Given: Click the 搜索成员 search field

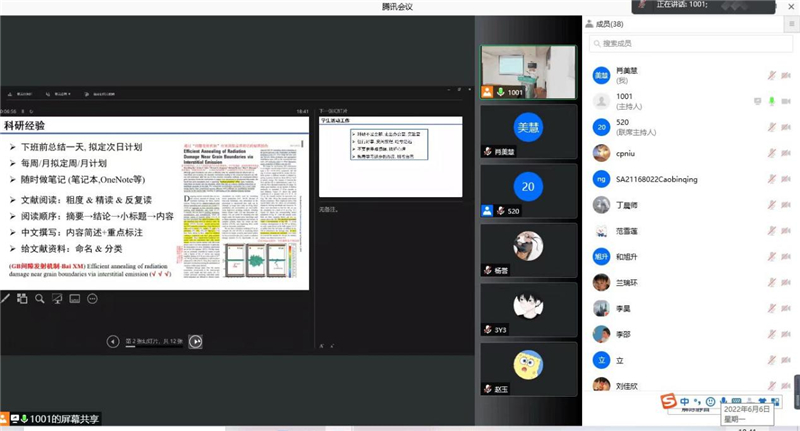Looking at the screenshot, I should (x=690, y=43).
